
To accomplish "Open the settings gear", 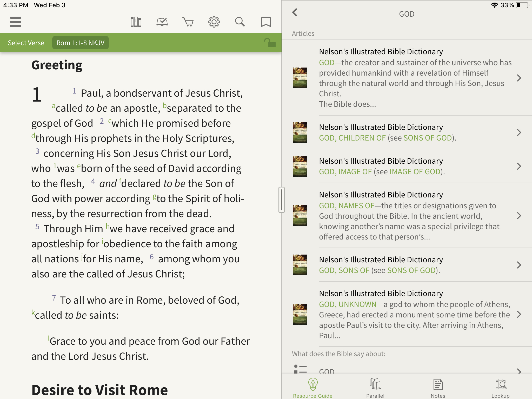I will pos(214,22).
